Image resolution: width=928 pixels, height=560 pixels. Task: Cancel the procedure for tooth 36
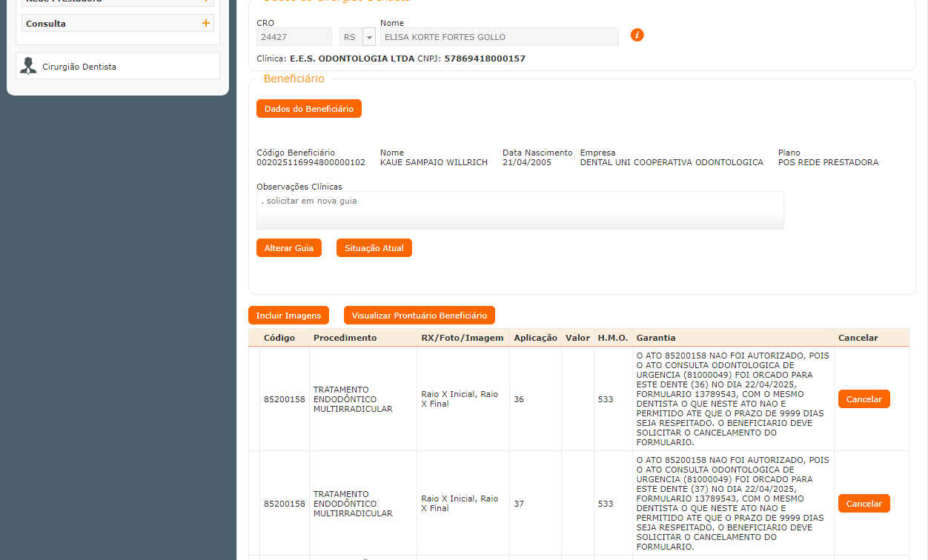tap(864, 399)
